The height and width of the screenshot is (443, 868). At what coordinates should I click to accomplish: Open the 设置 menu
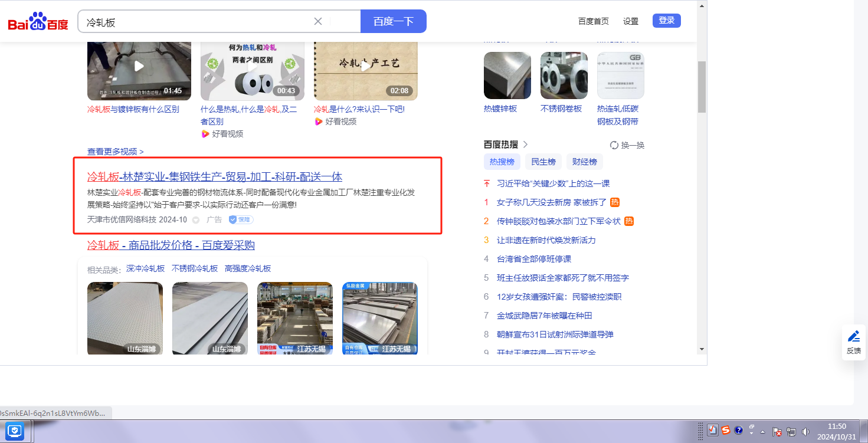(x=631, y=21)
